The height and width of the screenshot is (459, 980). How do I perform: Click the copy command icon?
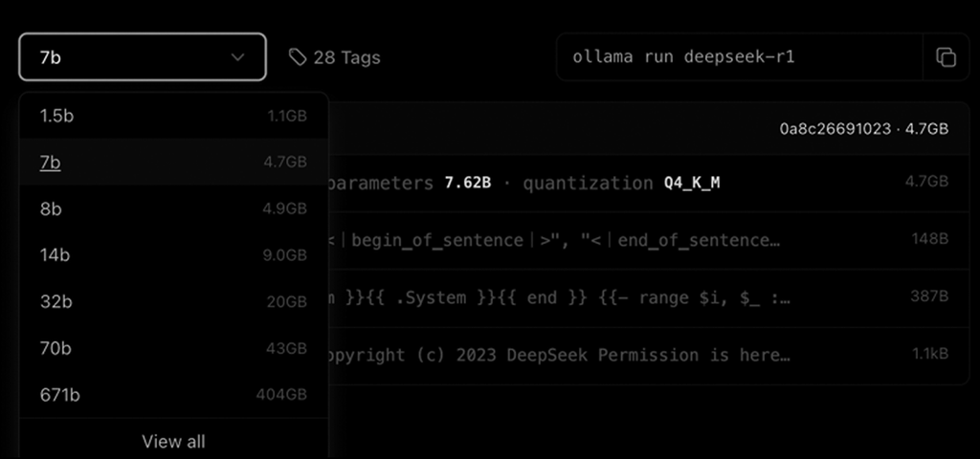[946, 57]
